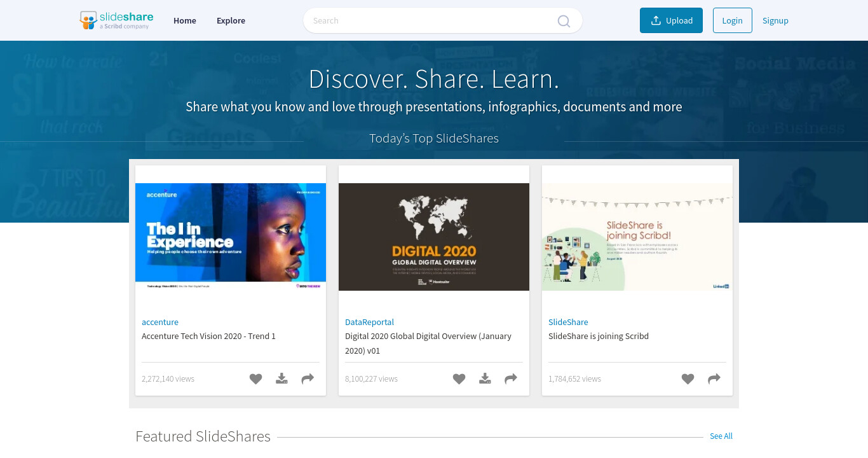
Task: Open the Signup link
Action: click(x=775, y=20)
